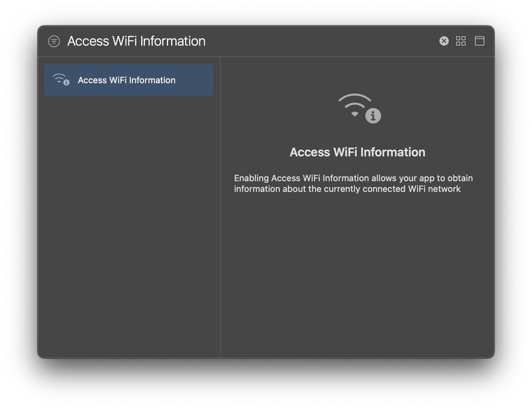Click the bold Access WiFi Information heading
This screenshot has height=408, width=532.
coord(357,152)
